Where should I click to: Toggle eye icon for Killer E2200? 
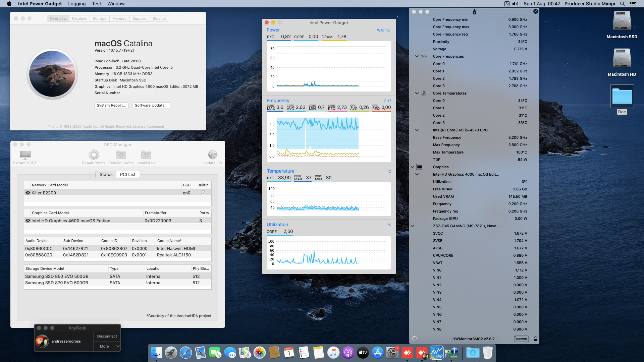pos(28,193)
